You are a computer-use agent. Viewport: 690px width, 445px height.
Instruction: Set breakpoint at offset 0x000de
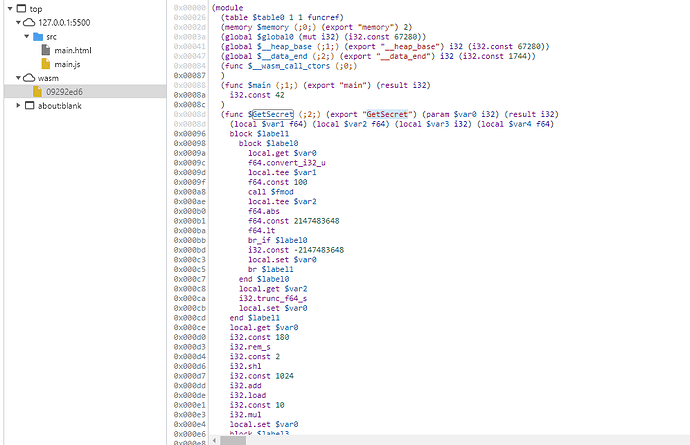189,395
